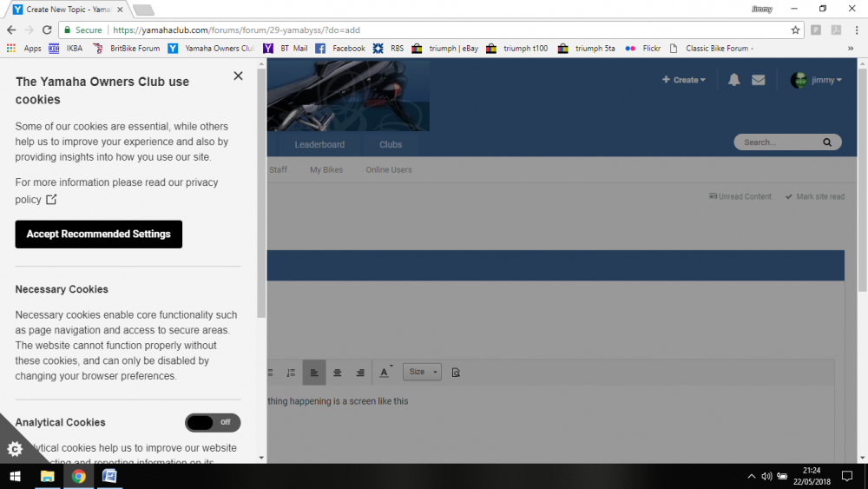Screen dimensions: 868x489
Task: Click the Mark site read link
Action: [814, 196]
